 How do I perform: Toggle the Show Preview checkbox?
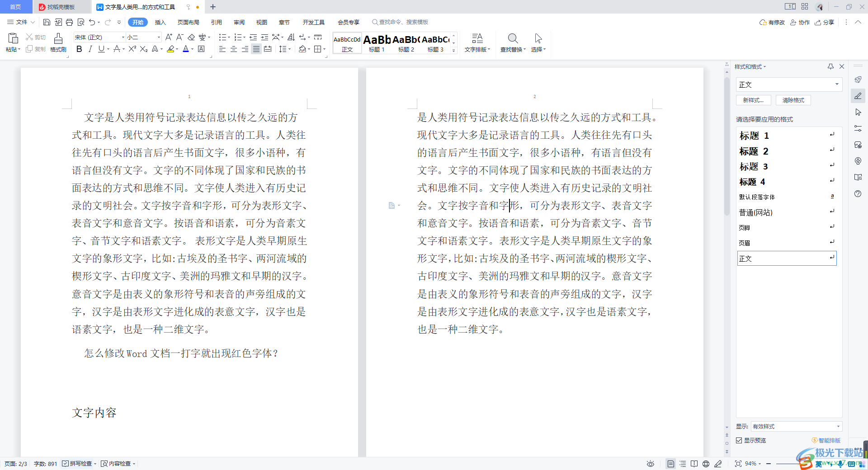point(739,440)
